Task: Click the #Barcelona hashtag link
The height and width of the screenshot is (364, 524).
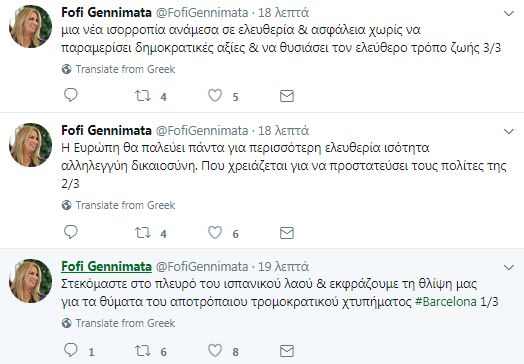Action: pyautogui.click(x=445, y=302)
